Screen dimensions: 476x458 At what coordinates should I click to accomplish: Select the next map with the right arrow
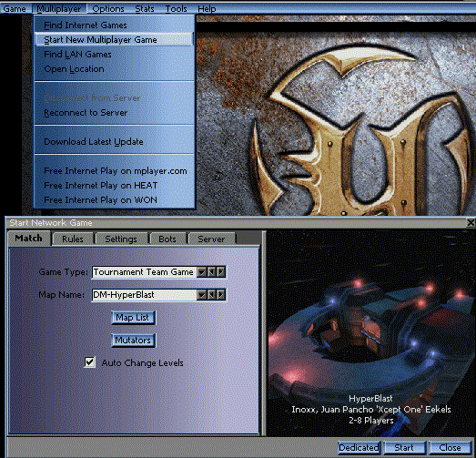(x=221, y=295)
